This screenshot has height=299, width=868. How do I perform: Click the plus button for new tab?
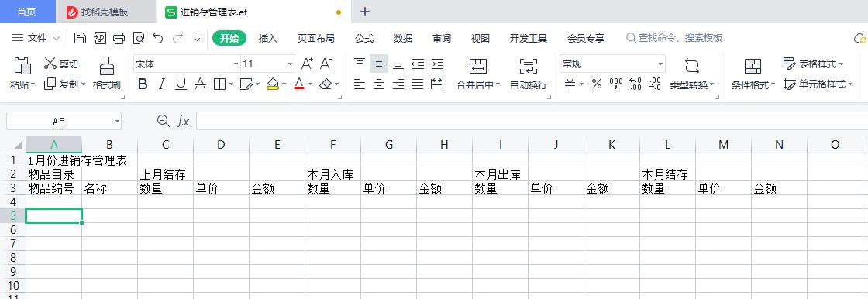(x=365, y=12)
